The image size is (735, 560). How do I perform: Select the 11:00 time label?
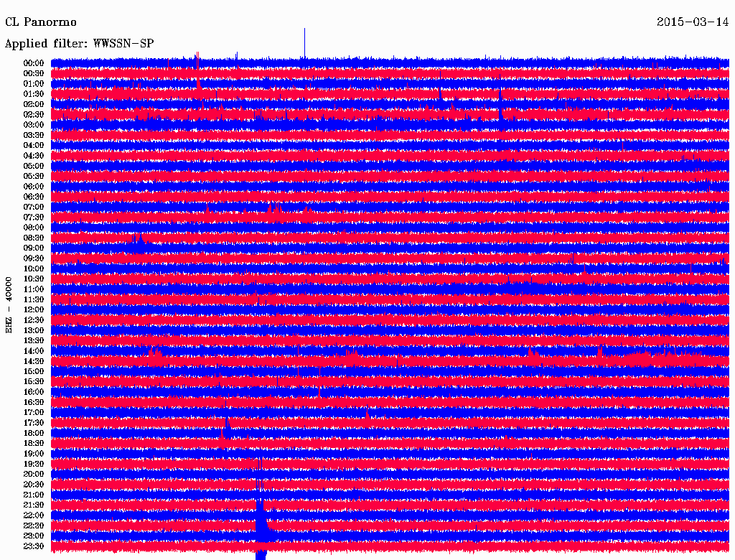click(34, 289)
